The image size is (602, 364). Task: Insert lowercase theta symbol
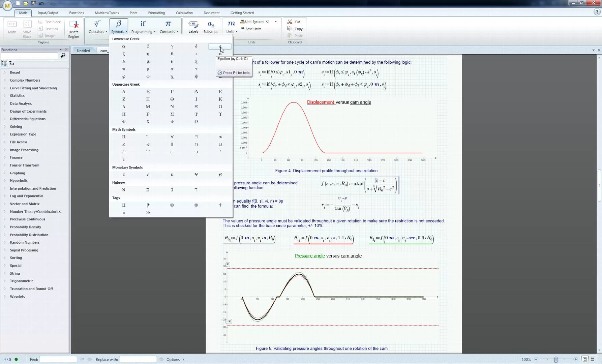(172, 54)
